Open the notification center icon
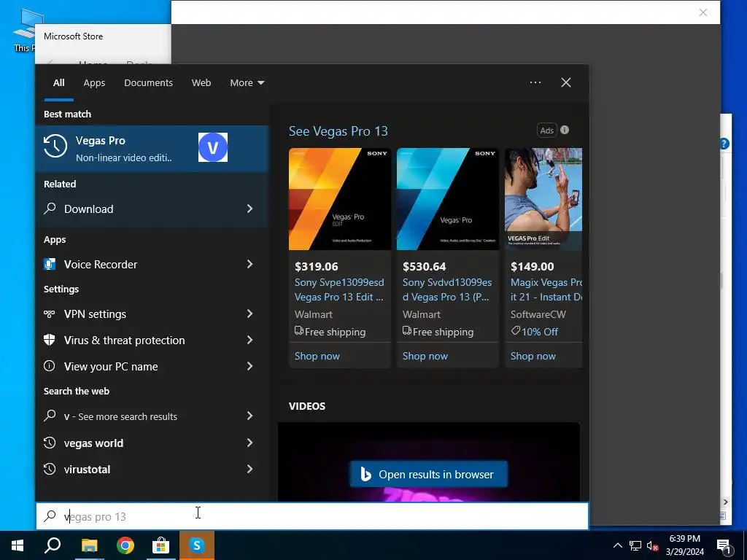 tap(724, 547)
